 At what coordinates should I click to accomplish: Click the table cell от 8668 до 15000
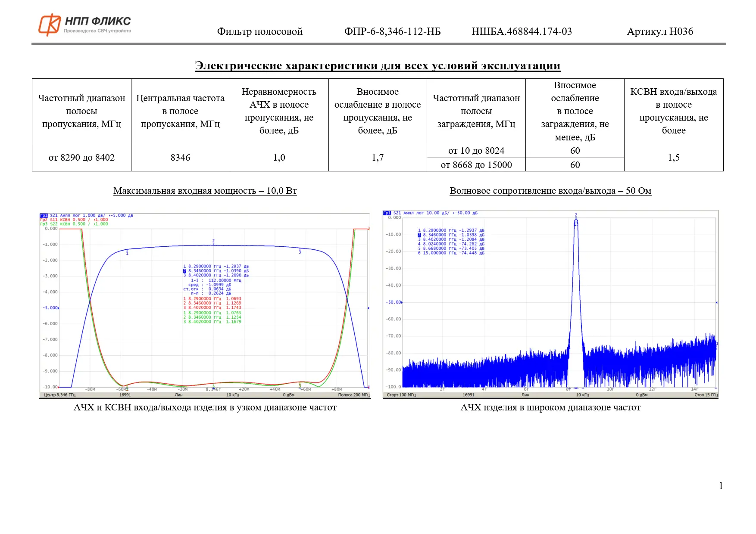pyautogui.click(x=476, y=165)
